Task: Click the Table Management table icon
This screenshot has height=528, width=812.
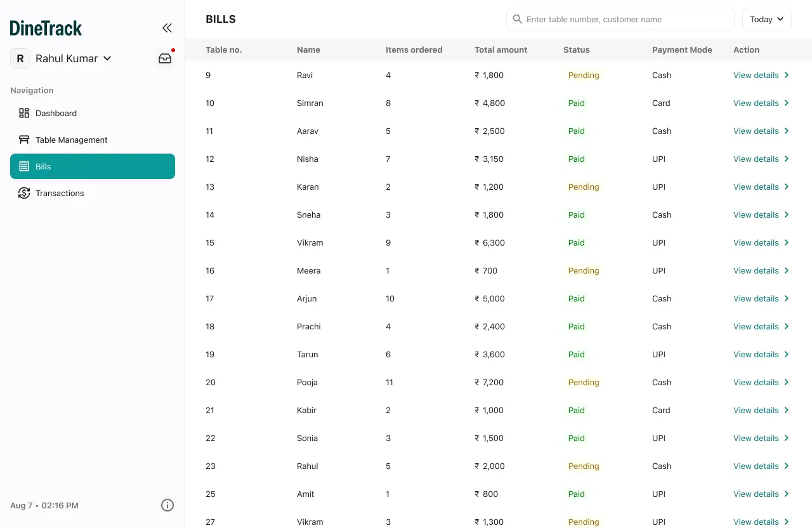Action: coord(24,140)
